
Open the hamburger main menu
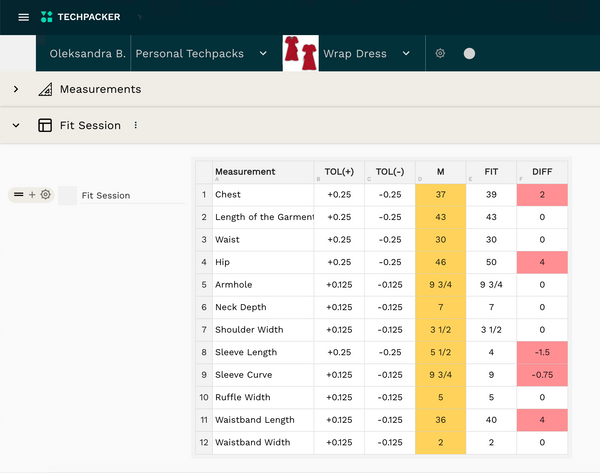[x=24, y=17]
